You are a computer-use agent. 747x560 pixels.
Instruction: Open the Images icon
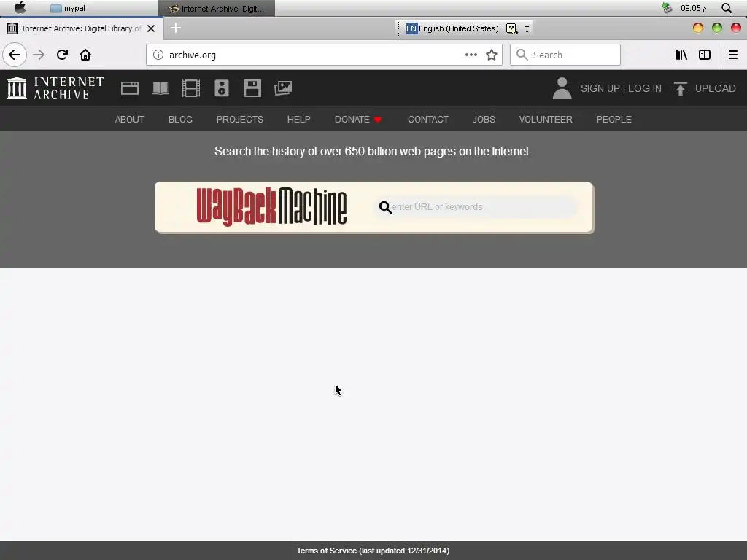tap(283, 88)
